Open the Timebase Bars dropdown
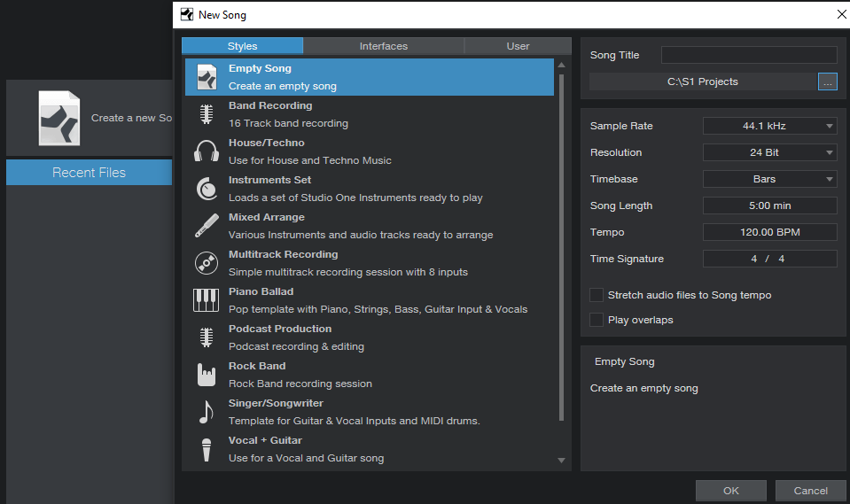This screenshot has width=850, height=504. 769,179
